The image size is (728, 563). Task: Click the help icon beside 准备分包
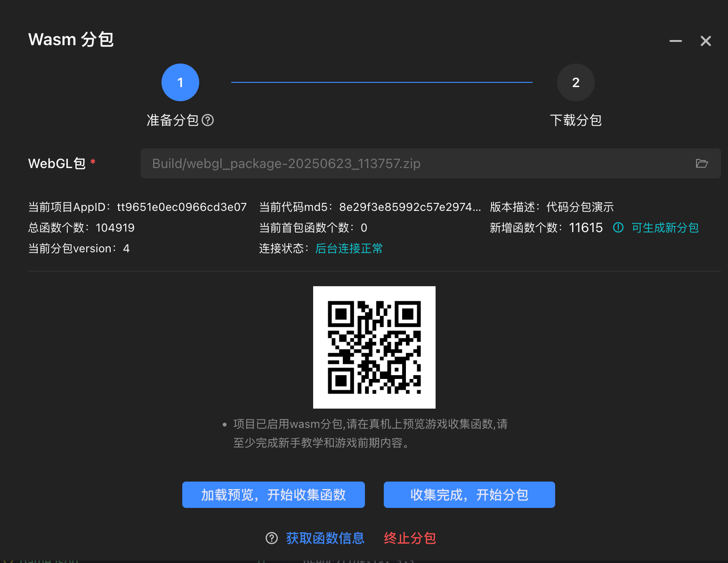tap(208, 121)
